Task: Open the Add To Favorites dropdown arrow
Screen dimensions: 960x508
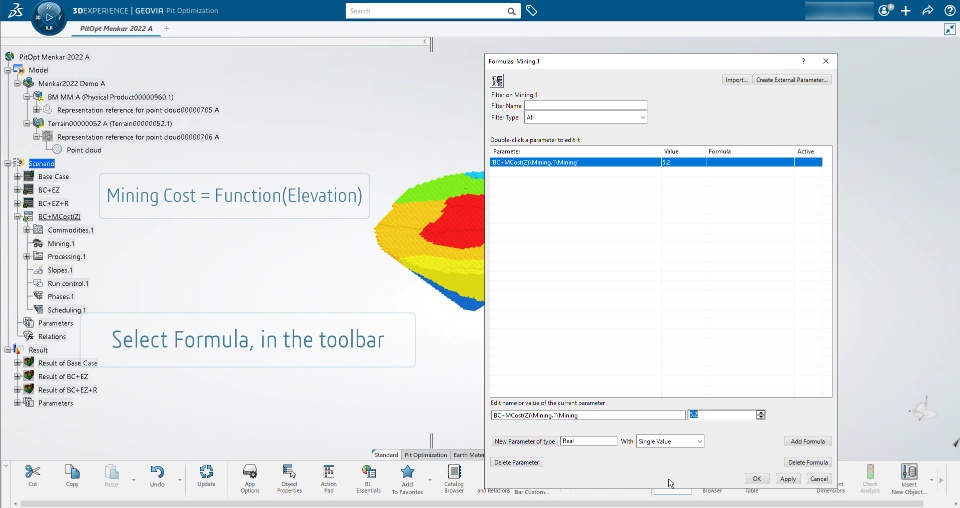Action: click(430, 480)
